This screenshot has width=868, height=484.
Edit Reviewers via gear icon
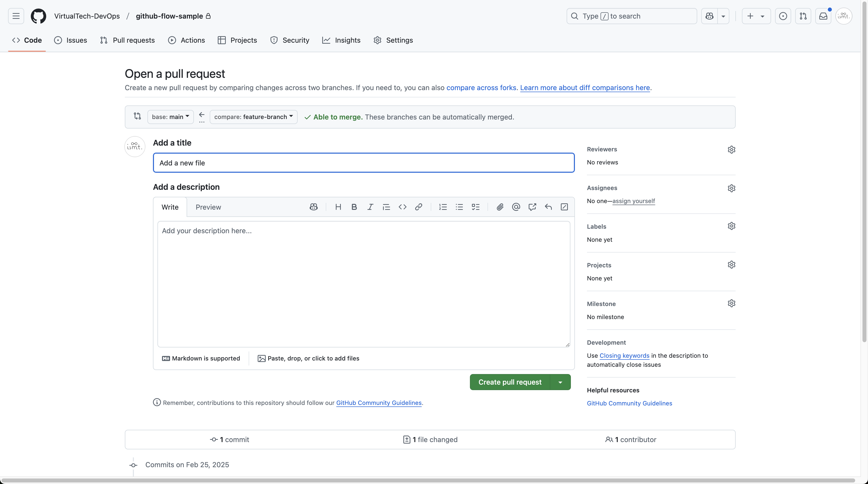pos(731,150)
